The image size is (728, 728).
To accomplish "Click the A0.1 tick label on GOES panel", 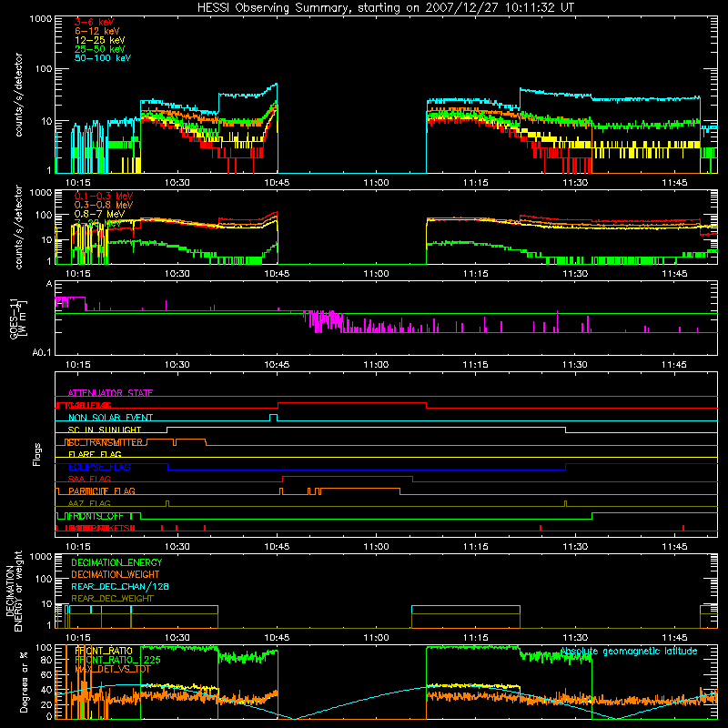I will 42,353.
